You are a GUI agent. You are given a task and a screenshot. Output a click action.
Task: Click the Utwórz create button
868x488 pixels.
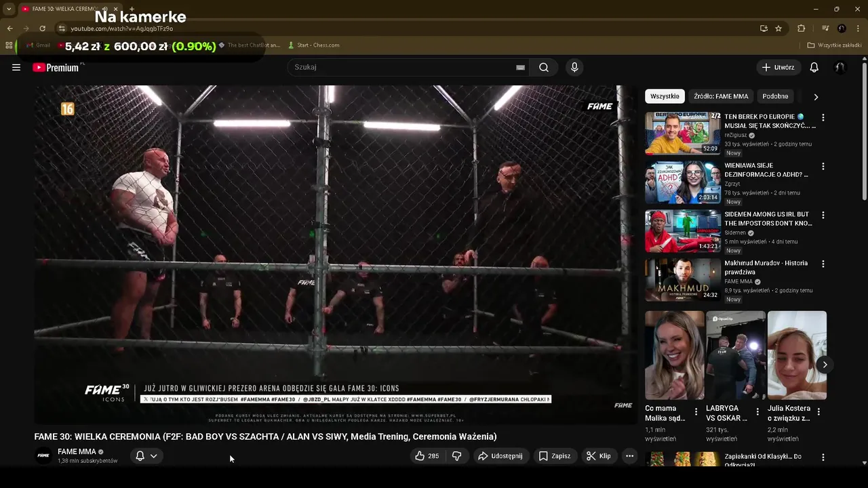778,67
